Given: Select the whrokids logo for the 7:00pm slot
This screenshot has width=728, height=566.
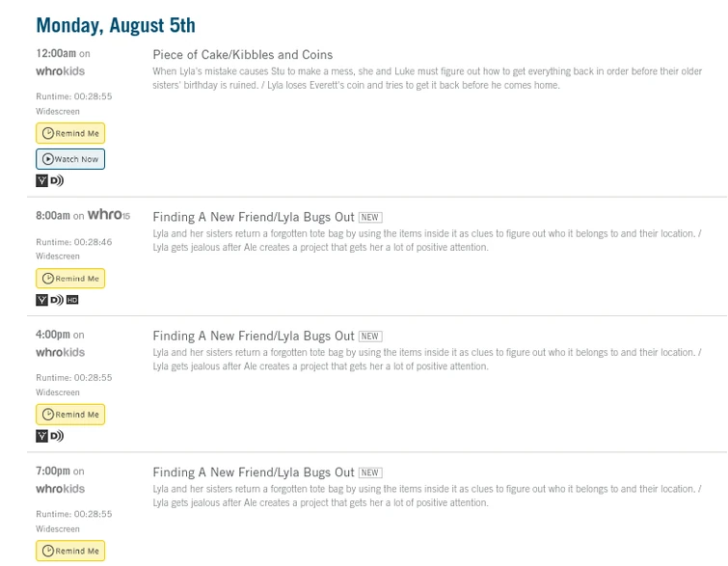Looking at the screenshot, I should pyautogui.click(x=61, y=489).
